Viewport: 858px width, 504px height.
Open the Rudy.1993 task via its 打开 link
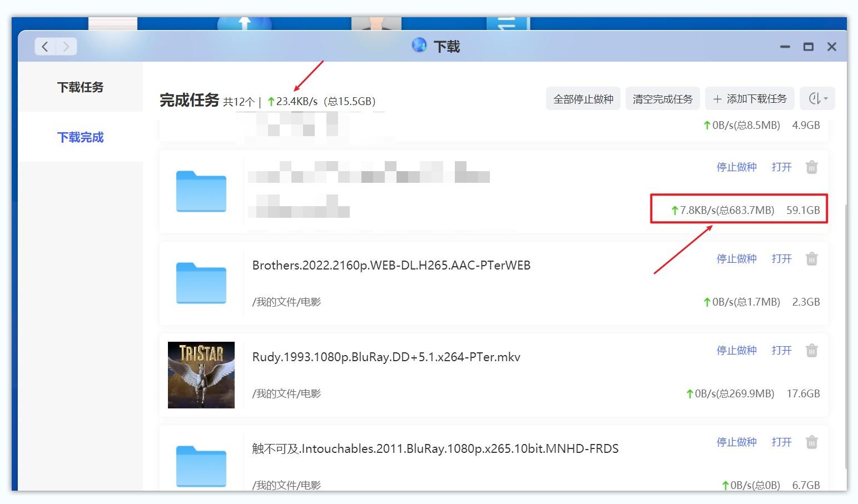click(x=781, y=351)
